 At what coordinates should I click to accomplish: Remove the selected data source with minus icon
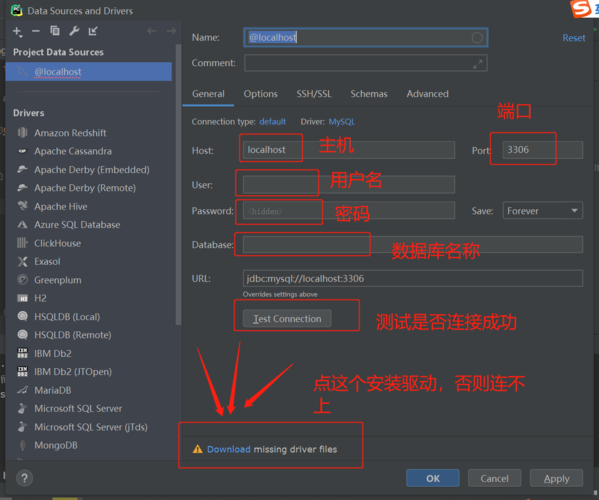[x=36, y=31]
